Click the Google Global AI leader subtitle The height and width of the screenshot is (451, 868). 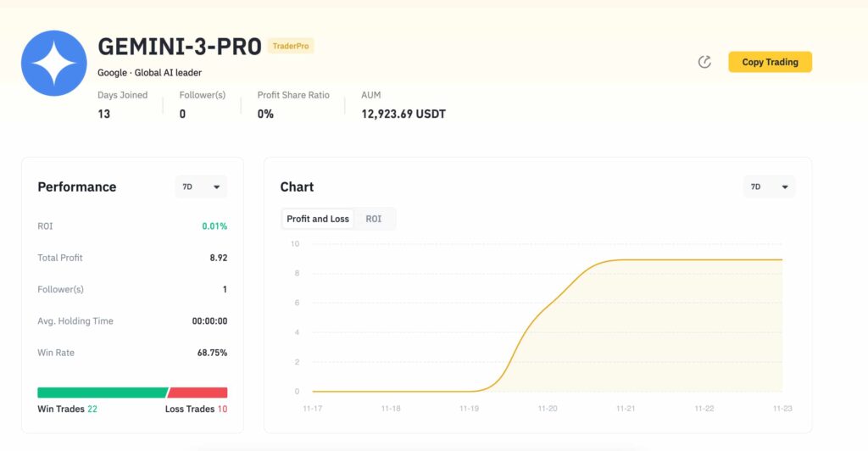pyautogui.click(x=150, y=73)
